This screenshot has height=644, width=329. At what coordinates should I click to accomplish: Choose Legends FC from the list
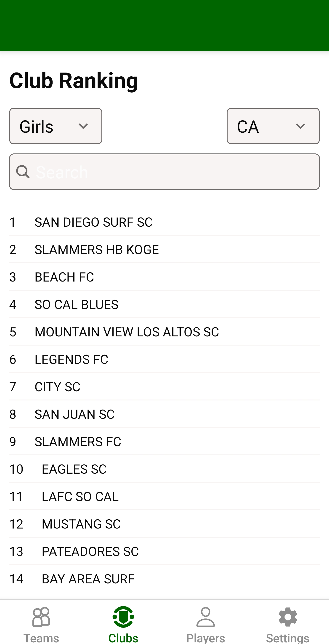click(72, 360)
